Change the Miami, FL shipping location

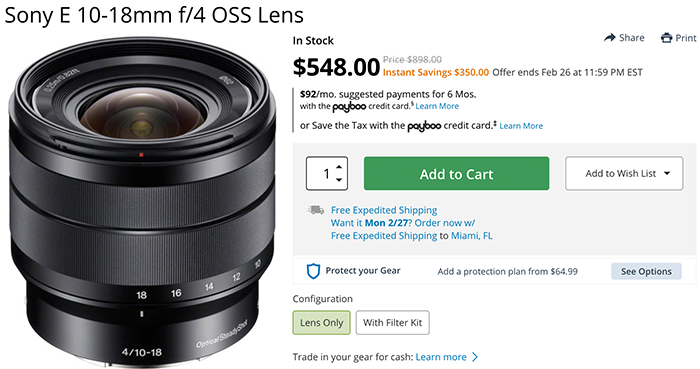(x=471, y=236)
